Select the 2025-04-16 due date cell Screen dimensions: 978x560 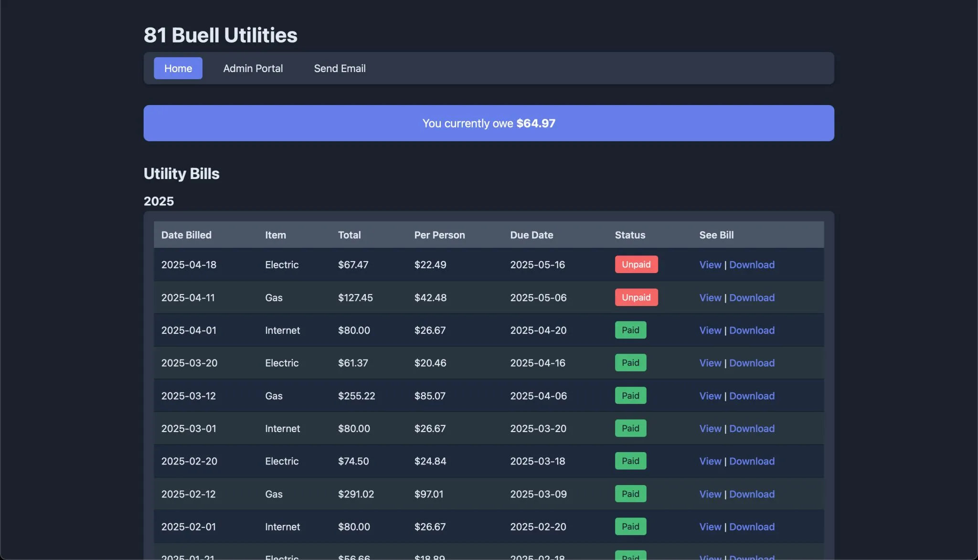point(537,363)
